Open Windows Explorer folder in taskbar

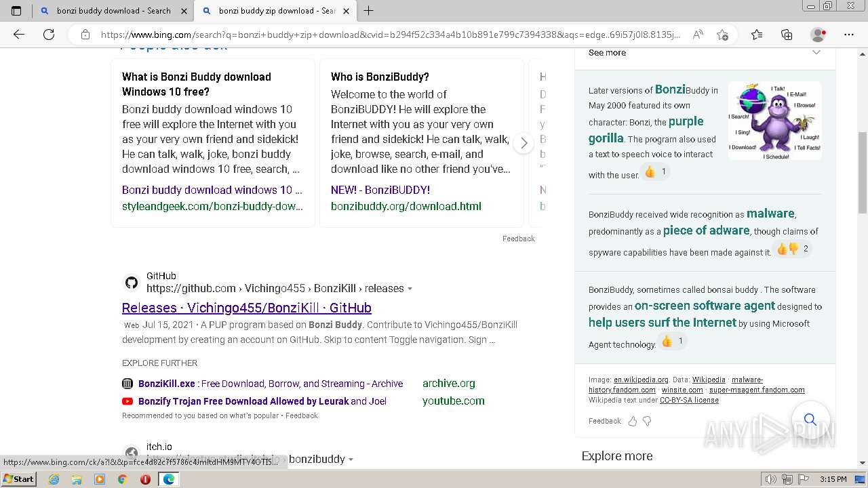click(x=77, y=479)
